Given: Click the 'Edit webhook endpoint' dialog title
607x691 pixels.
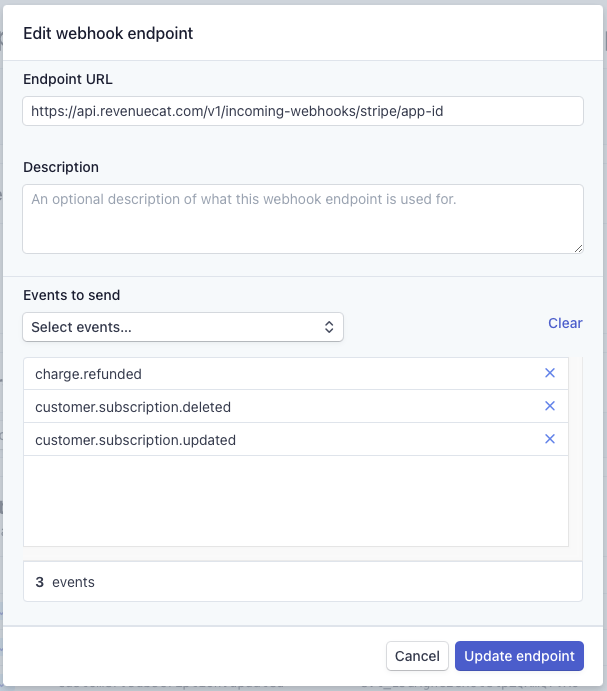Looking at the screenshot, I should pyautogui.click(x=108, y=33).
